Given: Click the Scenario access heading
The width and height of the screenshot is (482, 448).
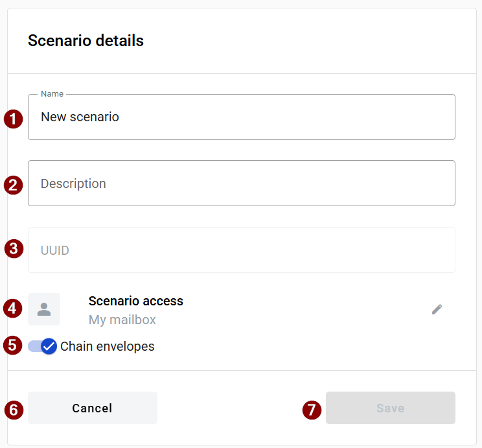Looking at the screenshot, I should point(136,301).
